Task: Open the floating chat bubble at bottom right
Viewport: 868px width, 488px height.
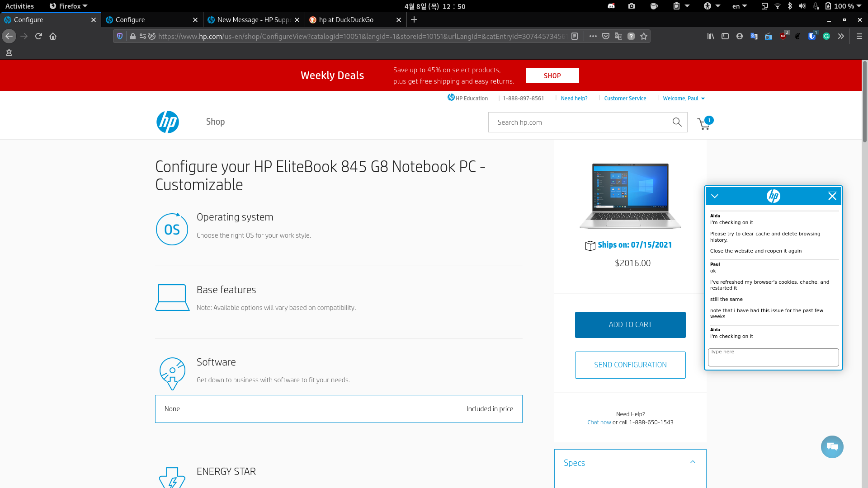Action: pos(832,447)
